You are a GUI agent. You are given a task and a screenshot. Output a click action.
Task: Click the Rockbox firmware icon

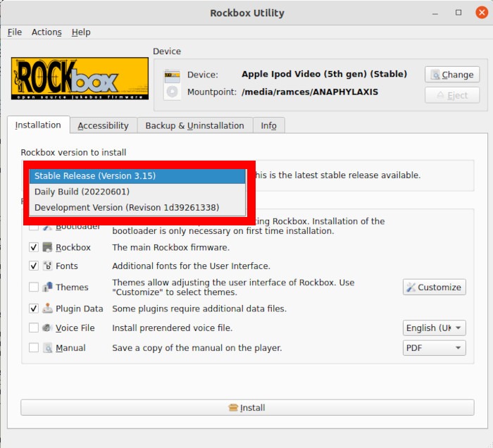point(47,247)
